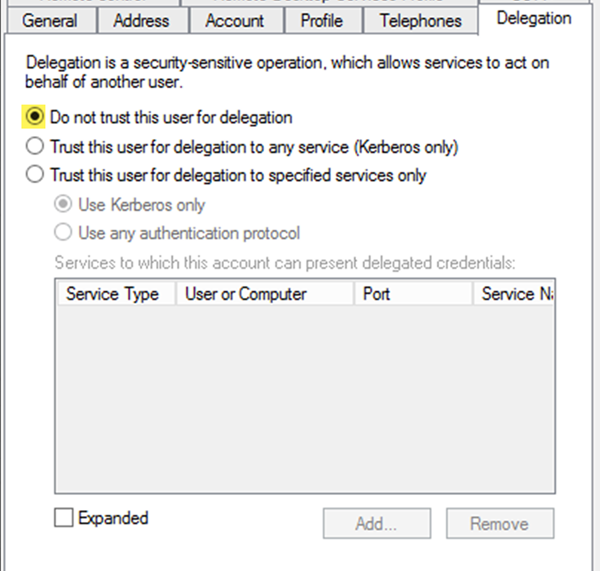This screenshot has width=600, height=571.
Task: Go to the Account tab
Action: [235, 20]
